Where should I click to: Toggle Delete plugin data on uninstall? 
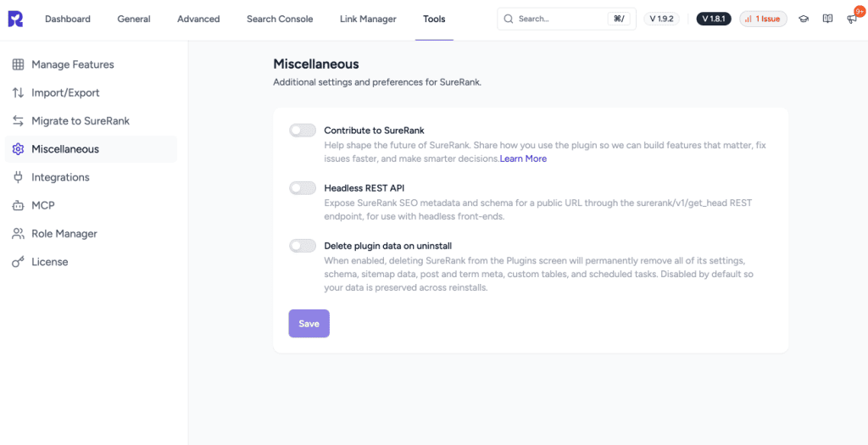[303, 246]
